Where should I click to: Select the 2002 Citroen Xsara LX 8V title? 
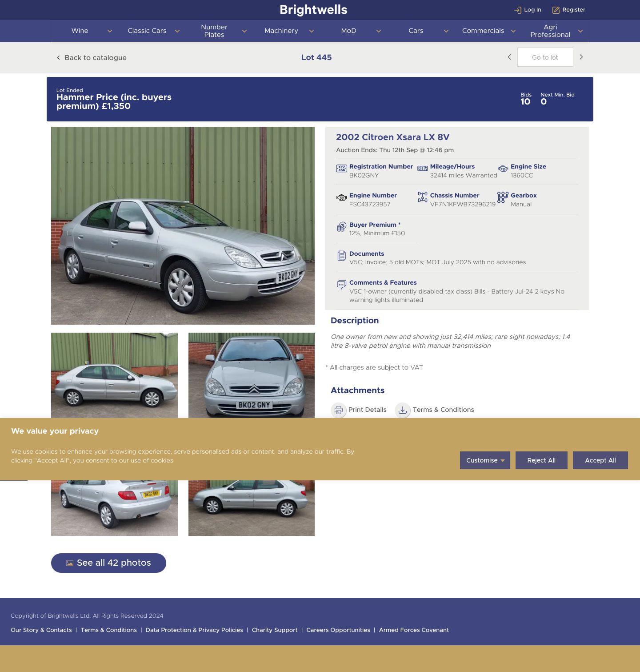tap(392, 137)
